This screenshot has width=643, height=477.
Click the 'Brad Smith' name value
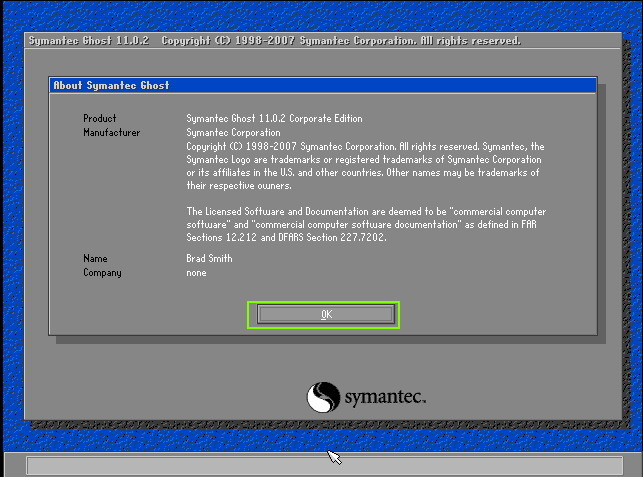(209, 258)
